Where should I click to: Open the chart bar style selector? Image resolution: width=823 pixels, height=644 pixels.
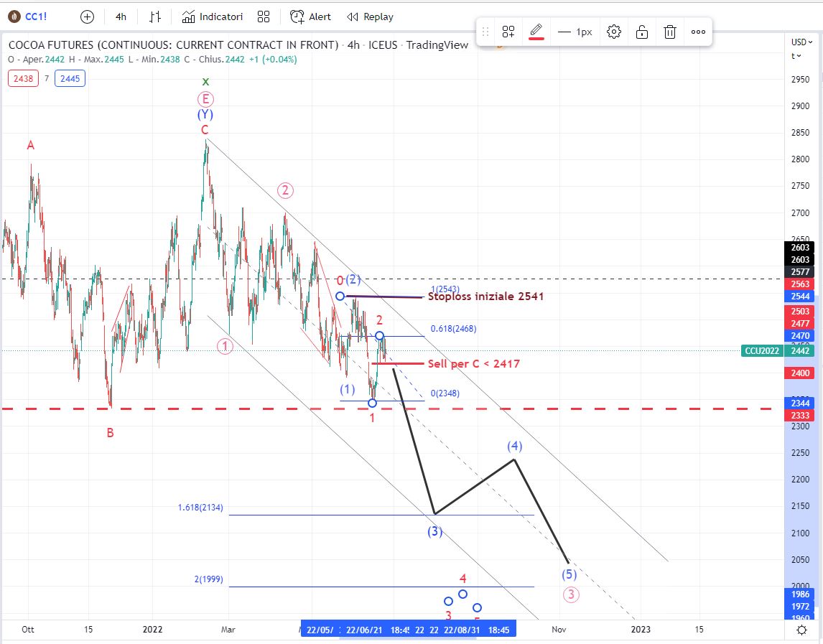(155, 17)
